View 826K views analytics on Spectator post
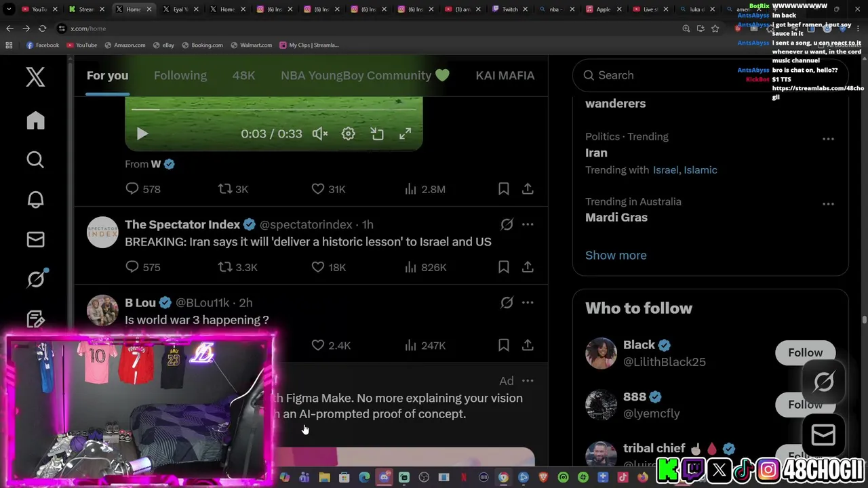Image resolution: width=868 pixels, height=488 pixels. click(425, 267)
